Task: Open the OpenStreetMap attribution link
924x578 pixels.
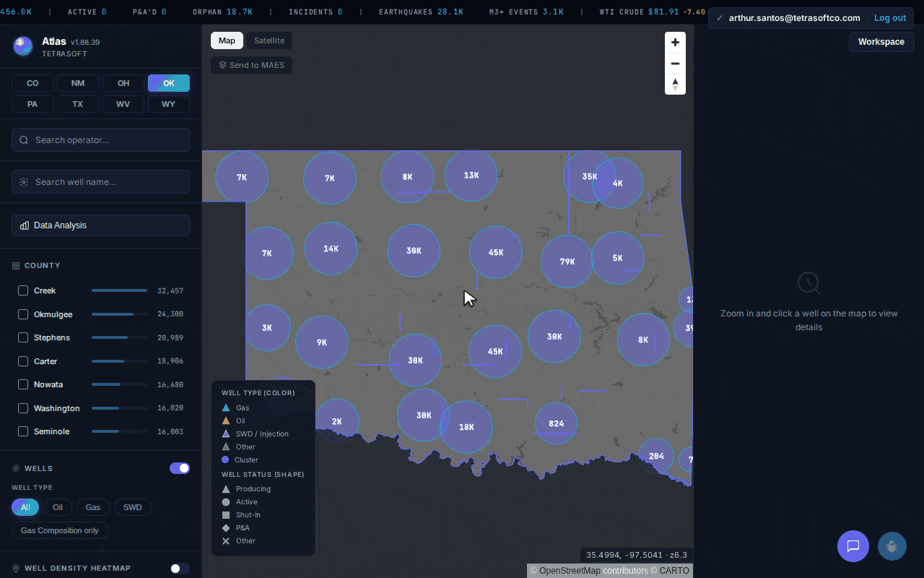Action: (x=570, y=571)
